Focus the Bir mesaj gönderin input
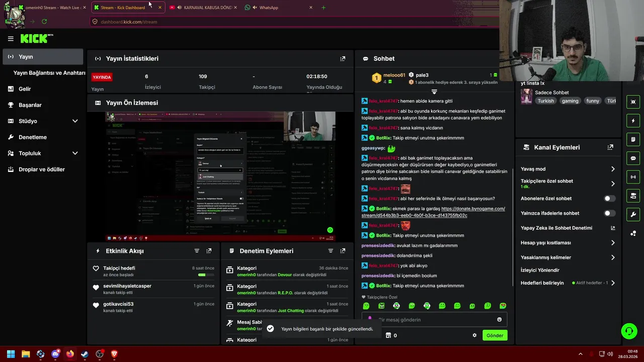This screenshot has width=644, height=362. coord(435,320)
